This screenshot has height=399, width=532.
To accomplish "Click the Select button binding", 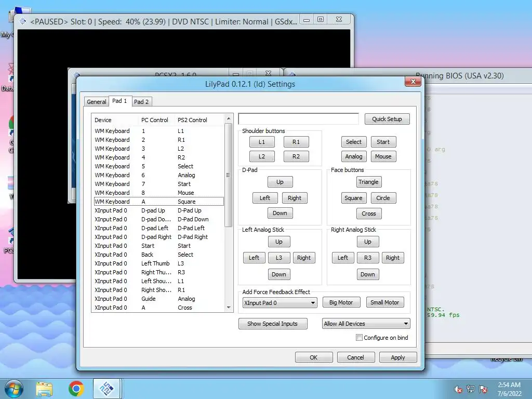I will coord(354,142).
